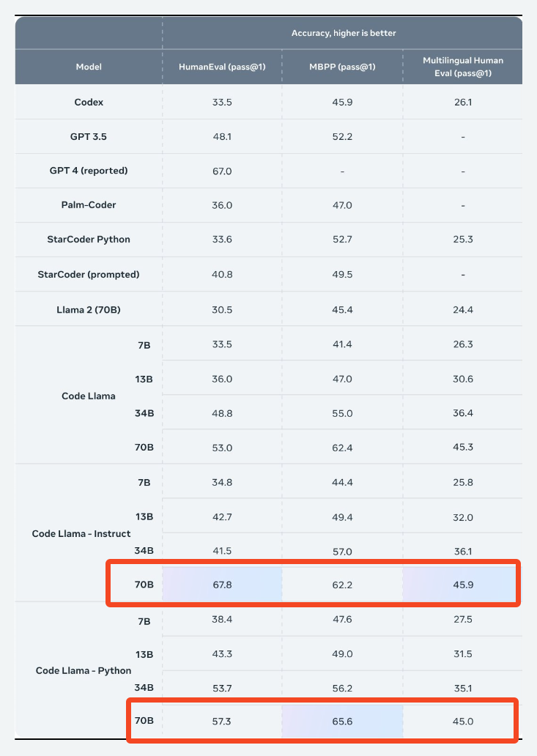Click the highlighted 67.8 HumanEval score

[222, 585]
